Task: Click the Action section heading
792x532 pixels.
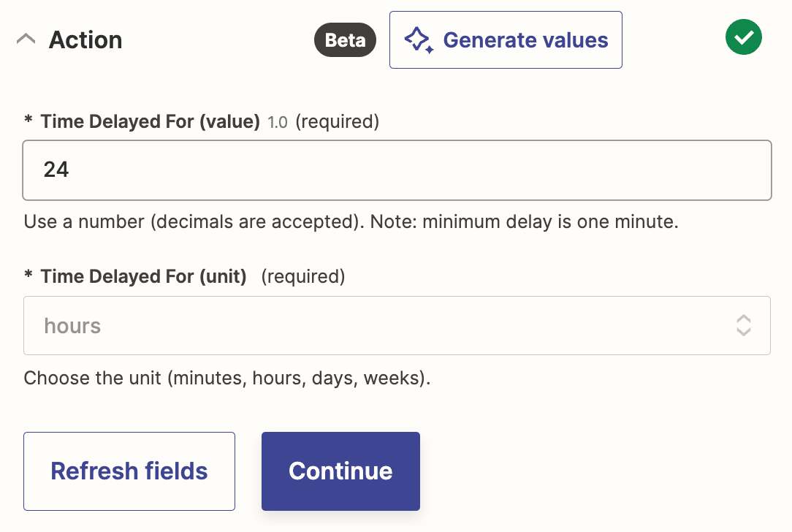Action: point(85,40)
